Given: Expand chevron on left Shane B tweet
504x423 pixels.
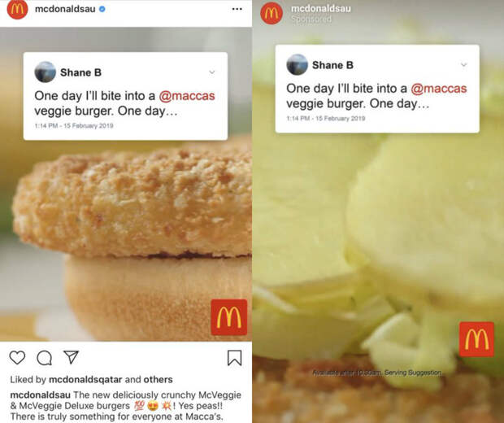Looking at the screenshot, I should point(212,72).
